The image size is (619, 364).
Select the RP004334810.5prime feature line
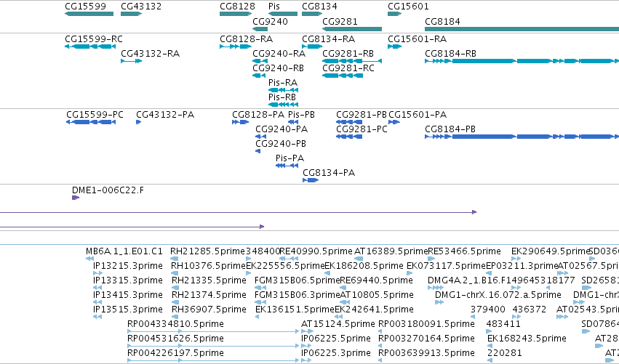(x=213, y=331)
